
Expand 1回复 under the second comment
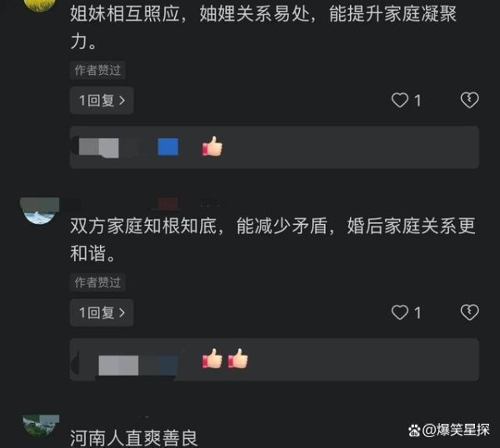coord(102,312)
